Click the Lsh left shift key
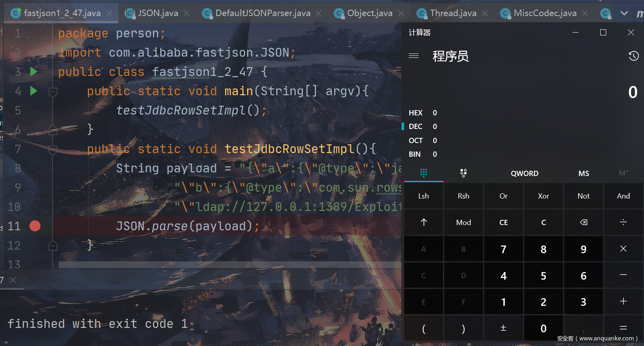 (424, 196)
